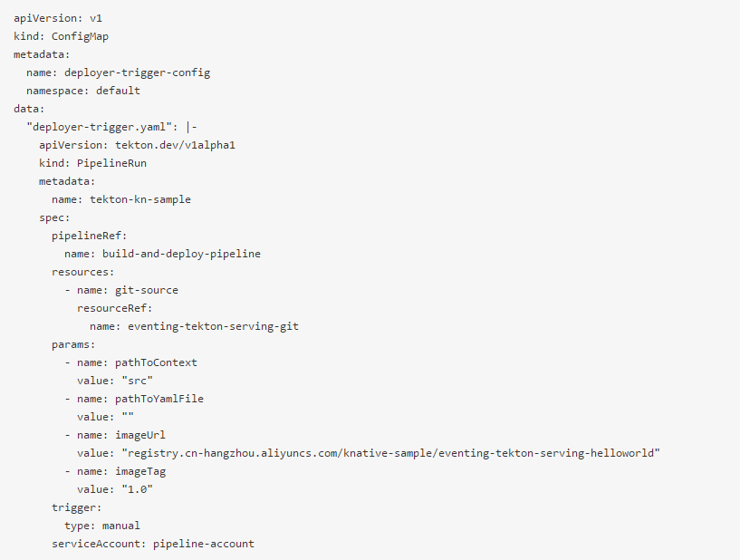Screen dimensions: 740x560
Task: Click the word ConfigMap
Action: [x=80, y=36]
